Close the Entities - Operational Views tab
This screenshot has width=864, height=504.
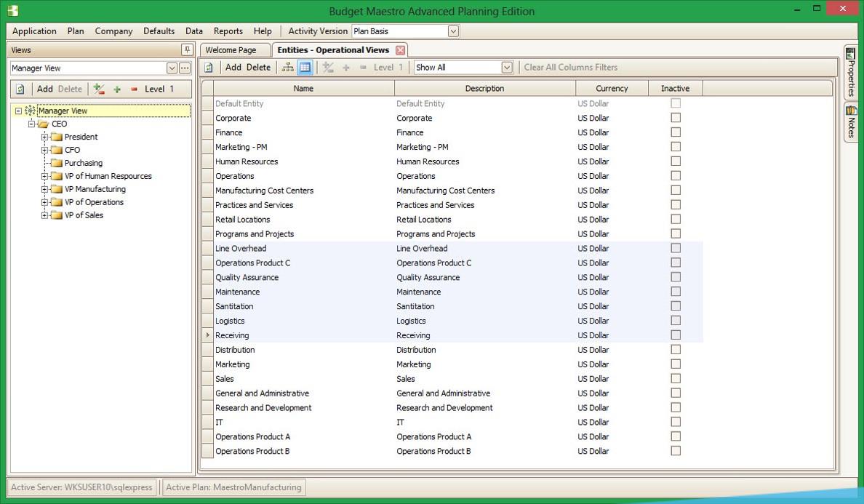pyautogui.click(x=401, y=50)
